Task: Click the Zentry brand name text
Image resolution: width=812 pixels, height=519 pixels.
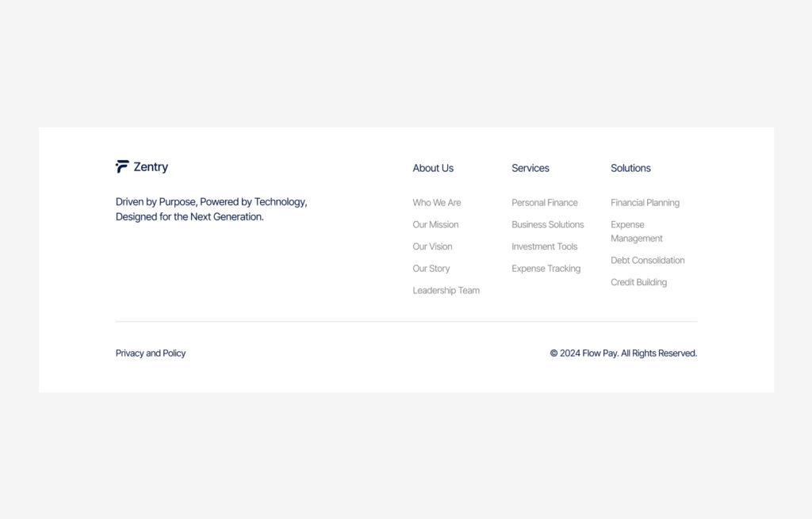Action: point(151,167)
